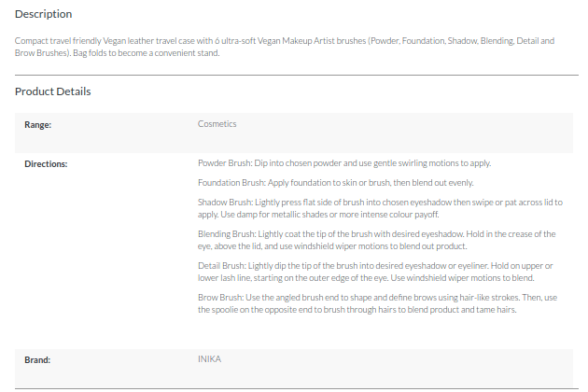Click the Foundation Brush directions line

(x=335, y=183)
